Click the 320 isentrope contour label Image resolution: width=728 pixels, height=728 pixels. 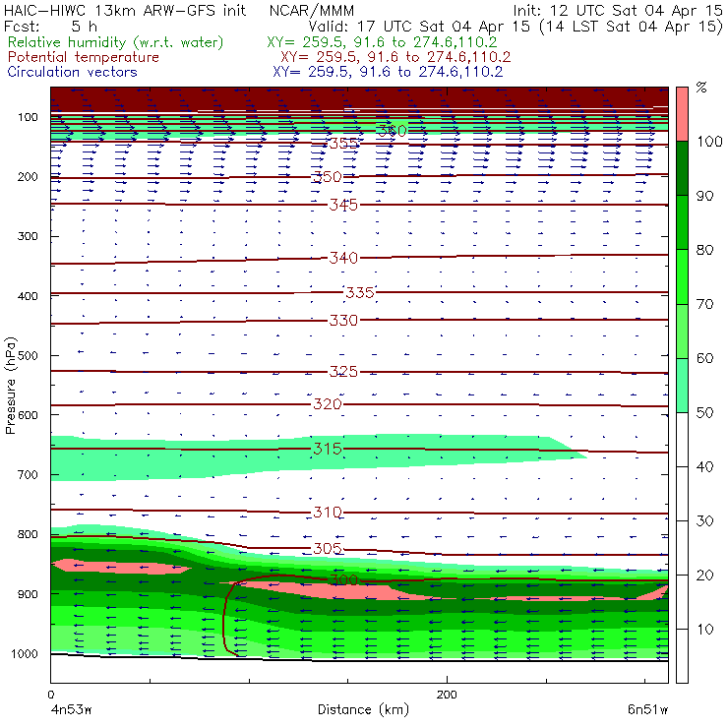click(328, 404)
